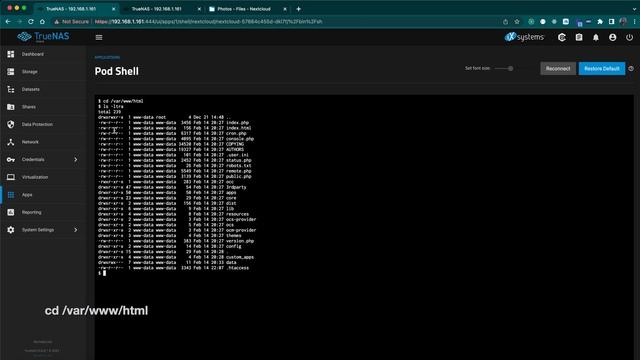The width and height of the screenshot is (640, 360).
Task: Click the Reconnect button
Action: coord(558,69)
